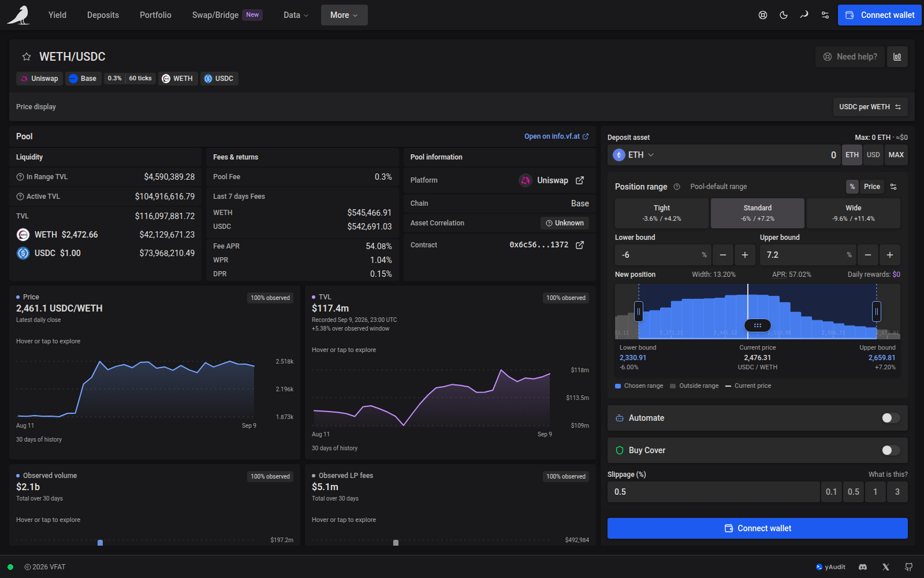
Task: Click the MAX deposit button
Action: pyautogui.click(x=896, y=155)
